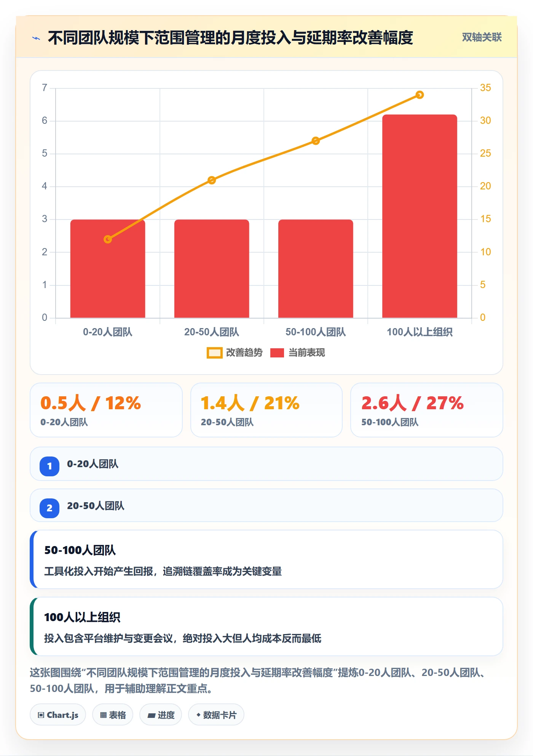Click the stat value 2.6人 / 27%
This screenshot has width=533, height=756.
tap(412, 403)
